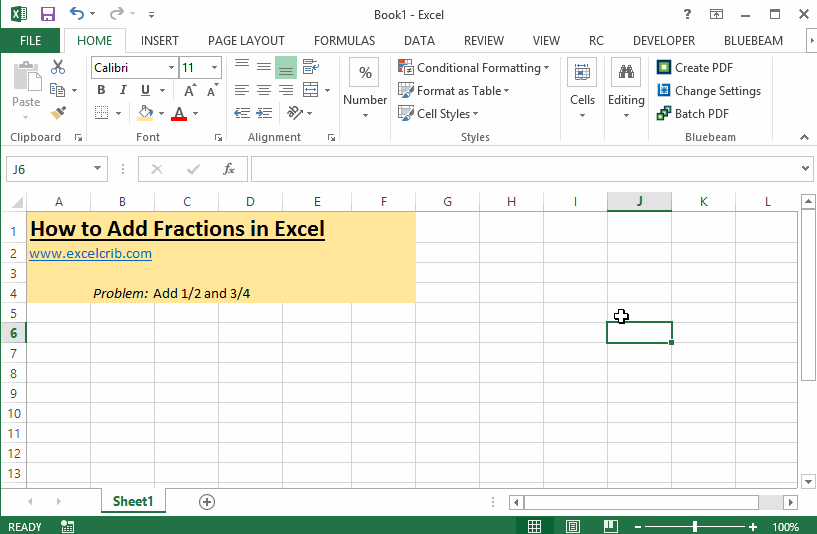This screenshot has height=534, width=817.
Task: Click the Increase Indent icon
Action: (x=264, y=113)
